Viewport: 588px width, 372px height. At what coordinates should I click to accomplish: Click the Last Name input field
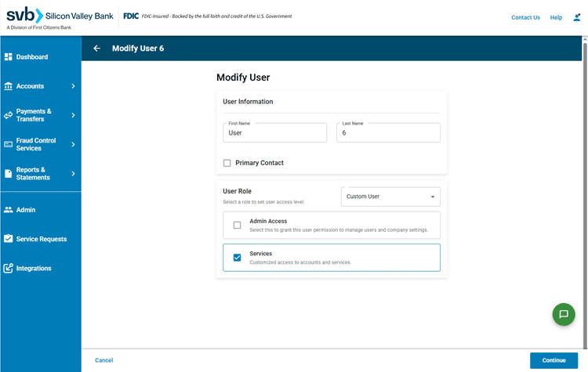388,132
